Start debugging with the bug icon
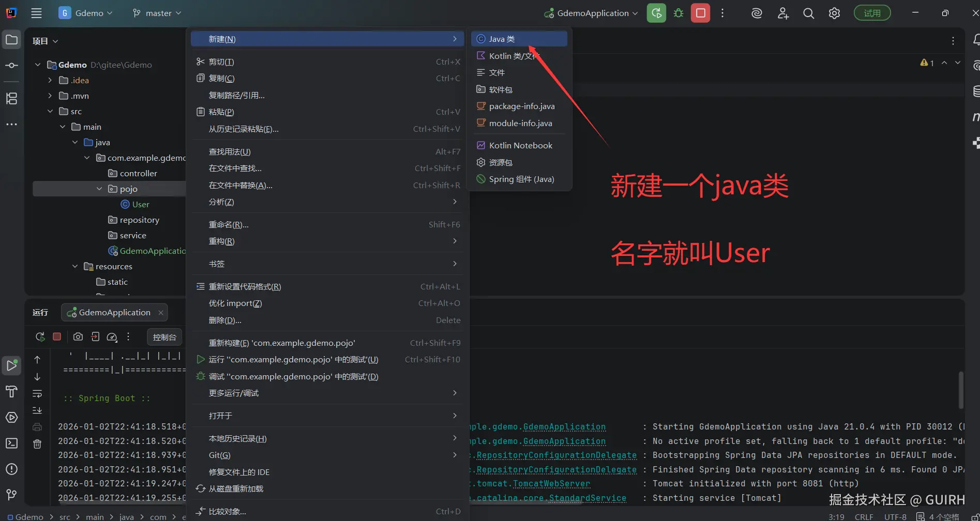Screen dimensions: 980x521 679,13
